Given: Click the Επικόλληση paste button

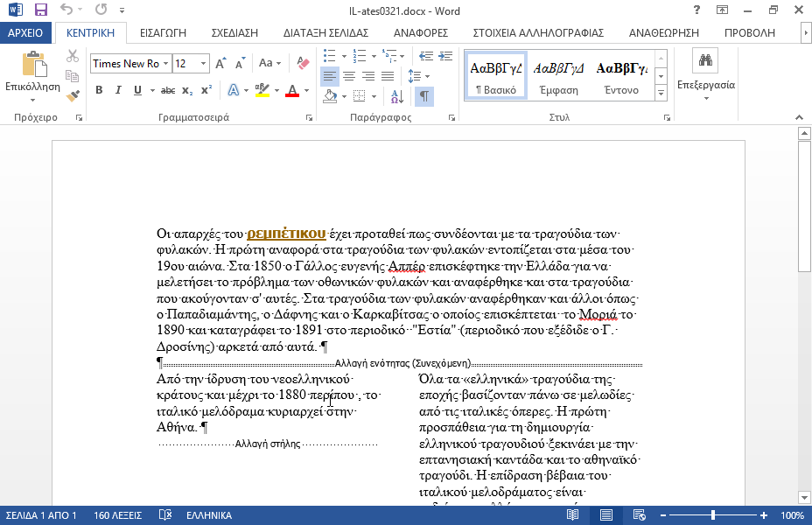Looking at the screenshot, I should coord(32,72).
